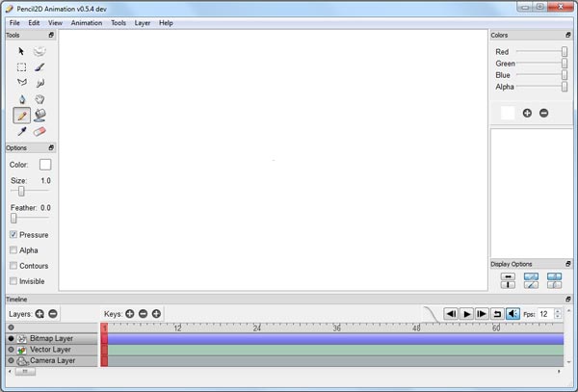Viewport: 578px width, 392px height.
Task: Step to previous frame
Action: (451, 314)
